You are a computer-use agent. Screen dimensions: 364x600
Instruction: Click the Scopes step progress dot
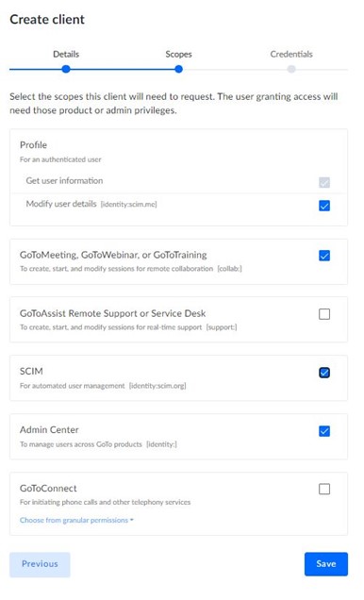click(178, 69)
